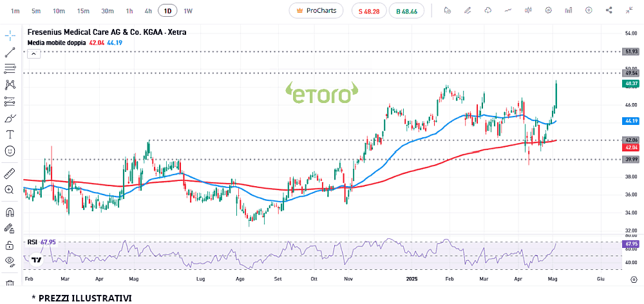Share the chart

(609, 11)
